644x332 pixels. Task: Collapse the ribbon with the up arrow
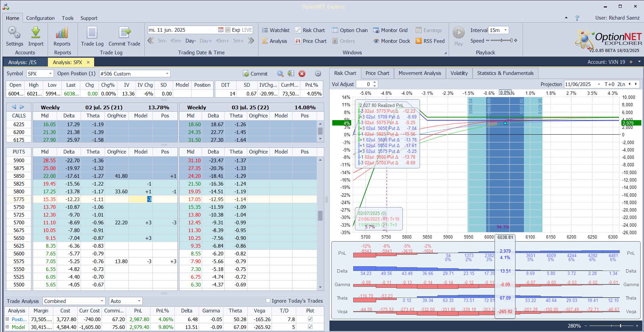tap(566, 18)
